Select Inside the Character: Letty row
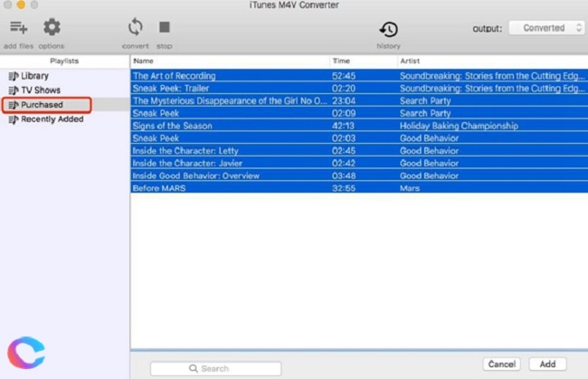This screenshot has height=379, width=588. pos(359,151)
